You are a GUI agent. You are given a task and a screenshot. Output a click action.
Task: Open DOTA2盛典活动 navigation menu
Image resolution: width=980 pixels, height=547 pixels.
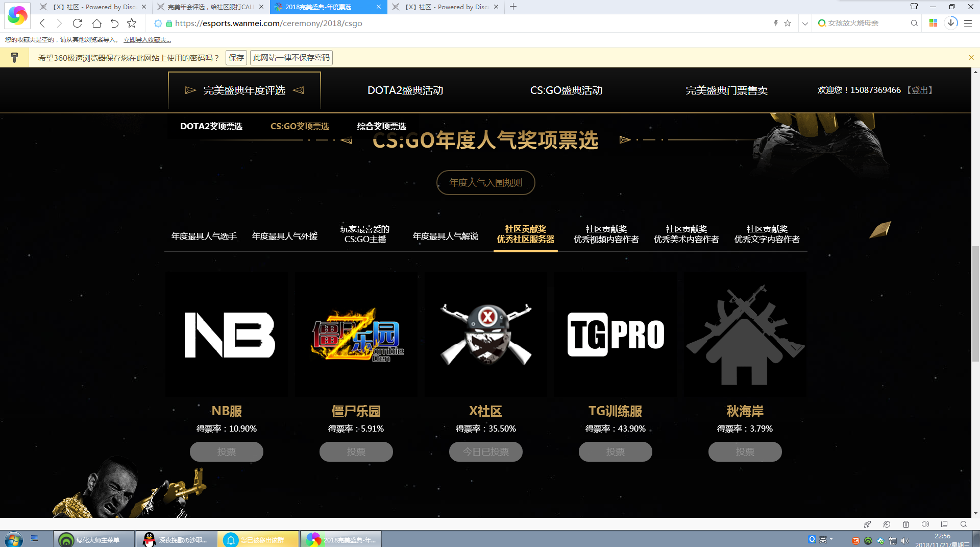(x=405, y=90)
